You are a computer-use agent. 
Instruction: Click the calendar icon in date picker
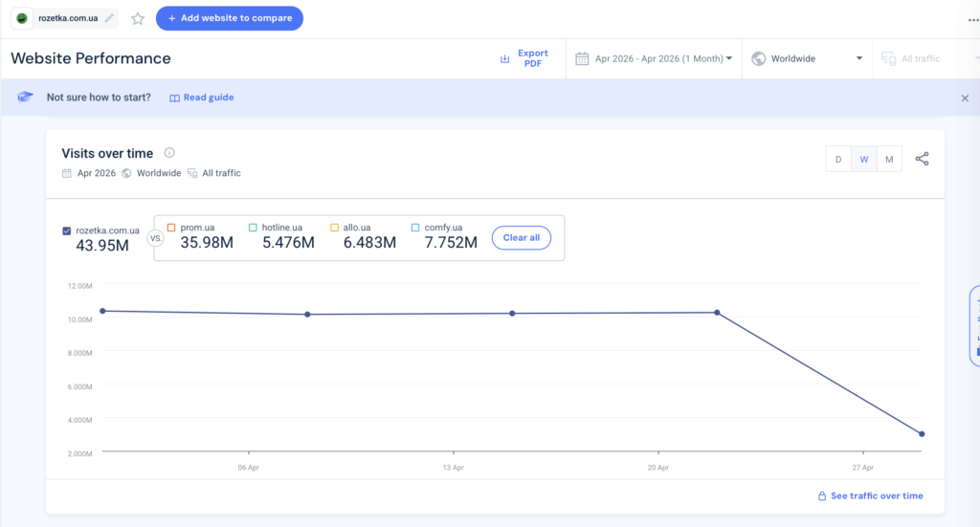point(582,58)
